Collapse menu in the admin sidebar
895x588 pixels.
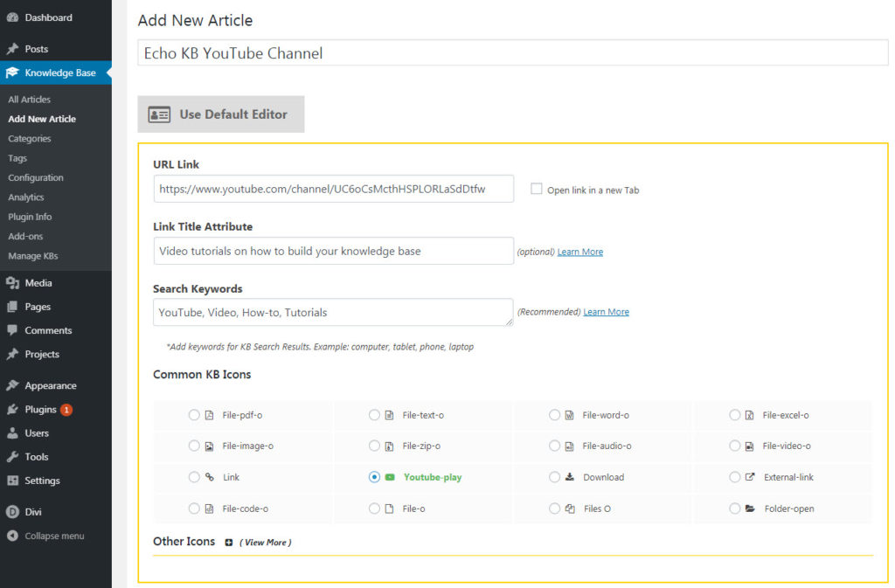click(54, 536)
